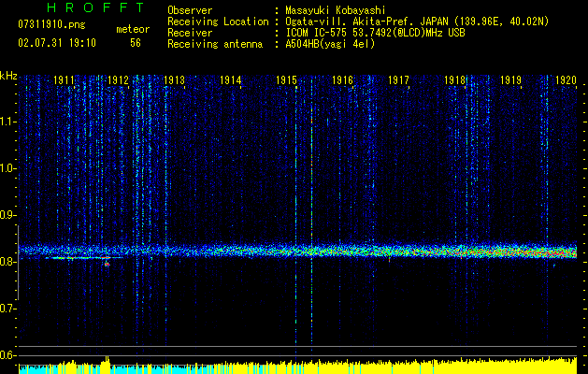Click the 1915 time marker
588x374 pixels.
(x=286, y=80)
